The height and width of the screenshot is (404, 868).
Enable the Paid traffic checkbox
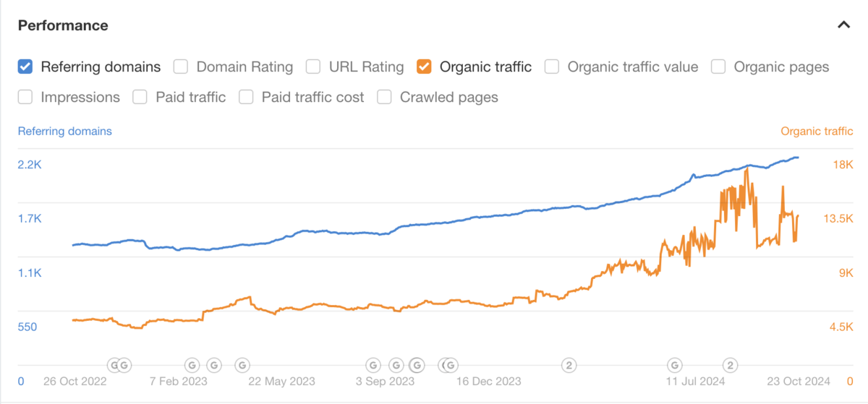pos(140,97)
